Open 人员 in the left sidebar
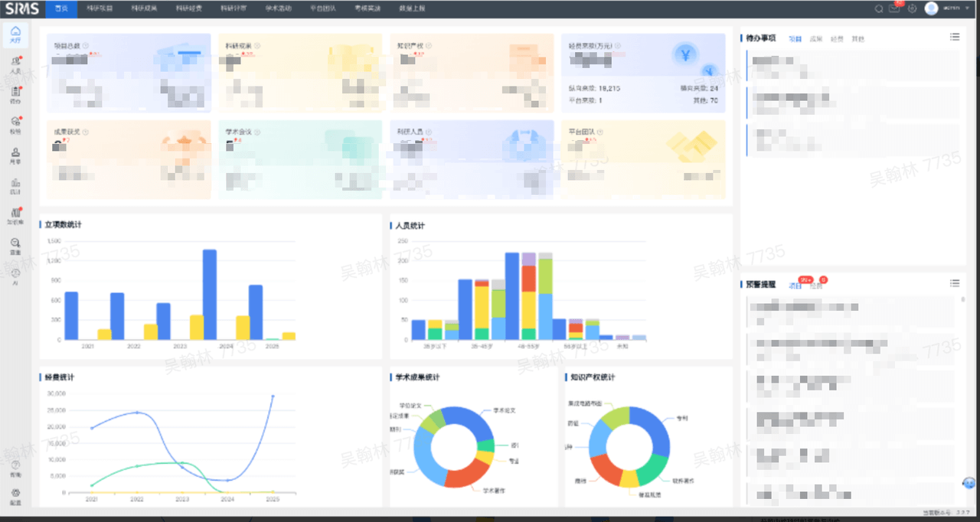Image resolution: width=980 pixels, height=522 pixels. click(x=15, y=64)
